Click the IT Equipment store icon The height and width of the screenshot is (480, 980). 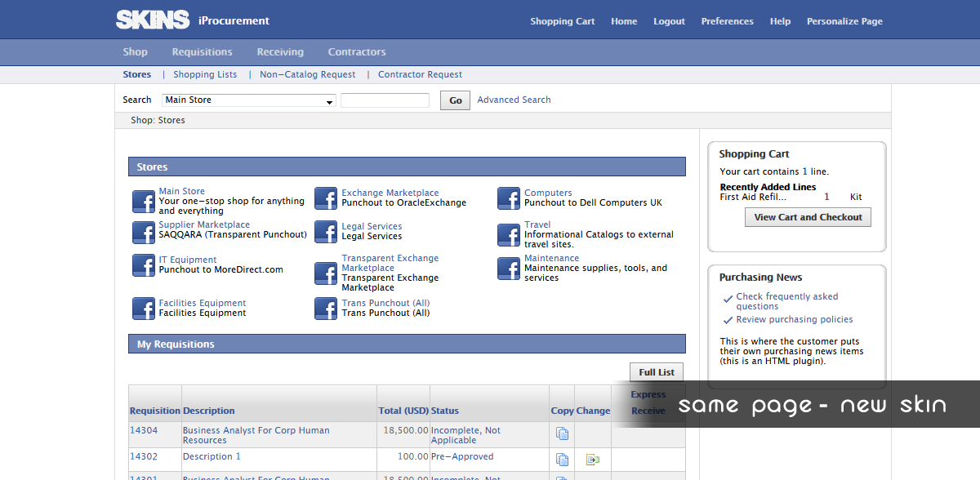click(x=144, y=265)
